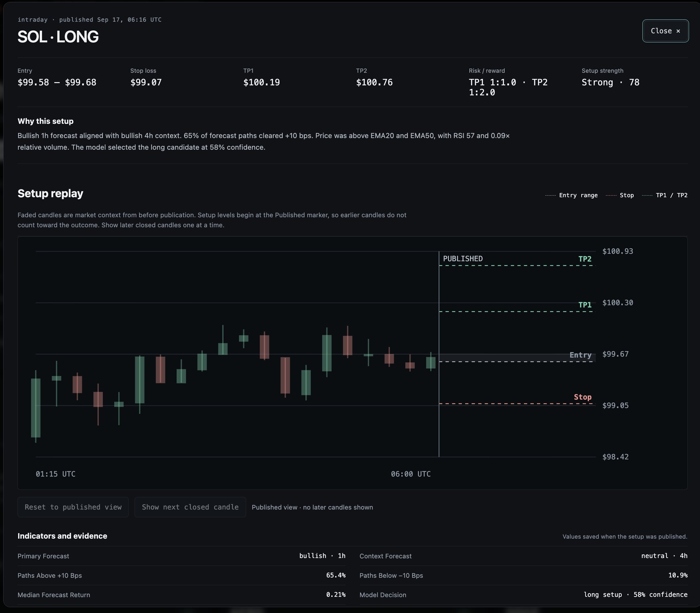700x613 pixels.
Task: Click the Entry range legend item
Action: tap(571, 195)
